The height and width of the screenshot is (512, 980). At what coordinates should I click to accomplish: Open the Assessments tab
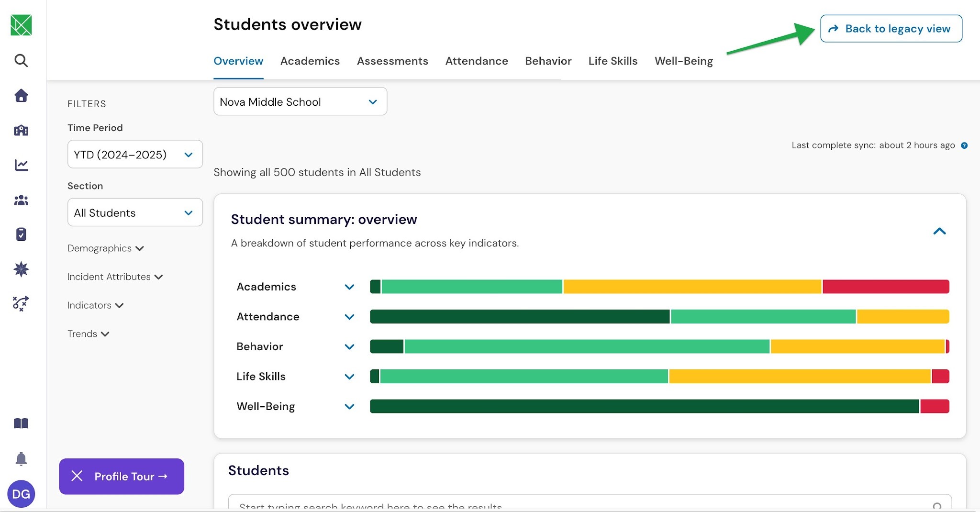(392, 61)
